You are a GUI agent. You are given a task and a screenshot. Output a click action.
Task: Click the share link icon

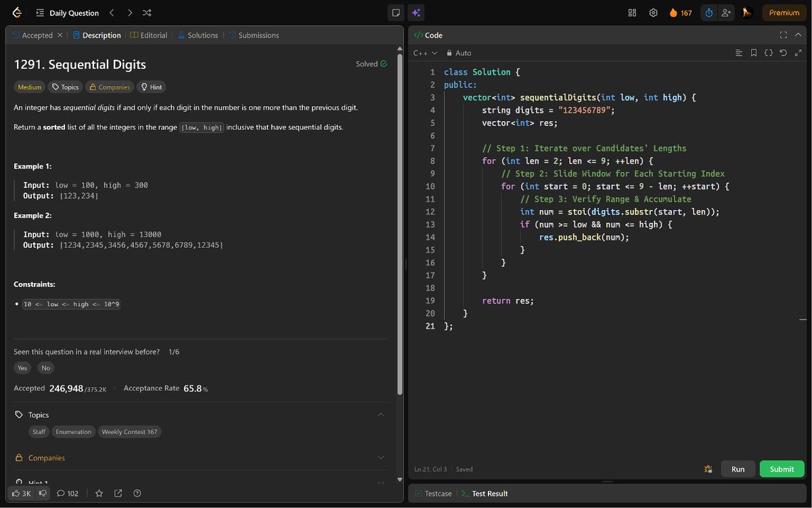coord(118,493)
